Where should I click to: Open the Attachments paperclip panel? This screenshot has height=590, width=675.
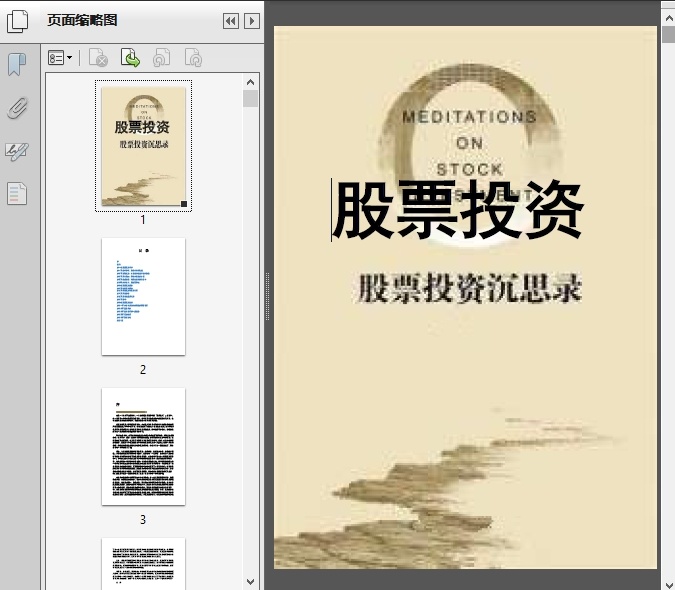click(x=17, y=108)
